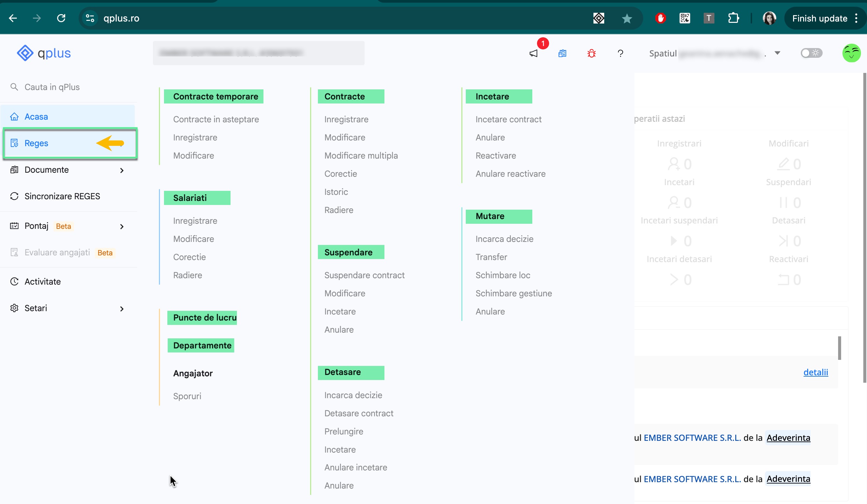Bookmark page with star icon
Screen dimensions: 867x504
click(627, 18)
